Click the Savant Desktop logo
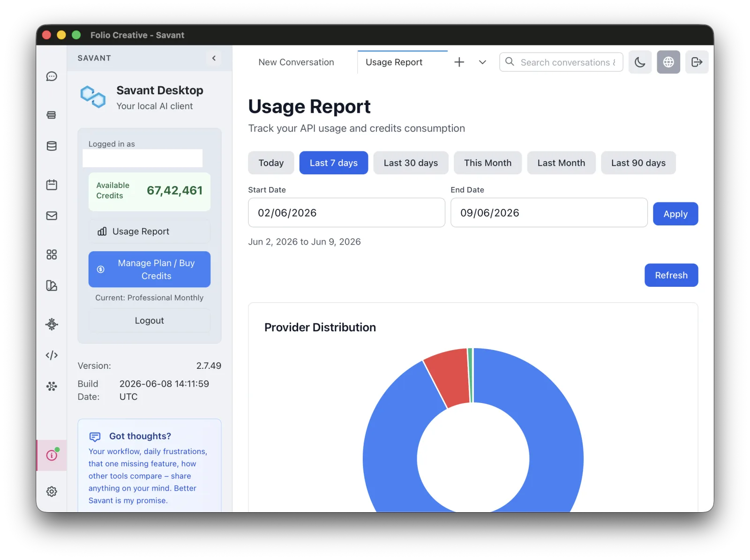Viewport: 750px width, 560px height. (x=93, y=97)
